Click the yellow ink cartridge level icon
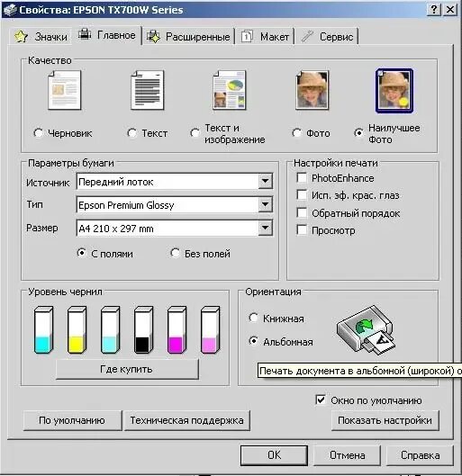The height and width of the screenshot is (476, 462). point(77,329)
